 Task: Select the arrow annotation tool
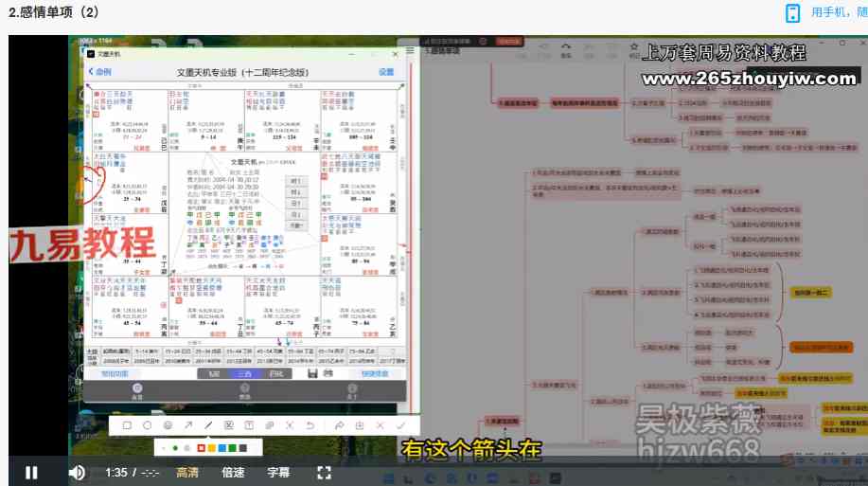(187, 426)
